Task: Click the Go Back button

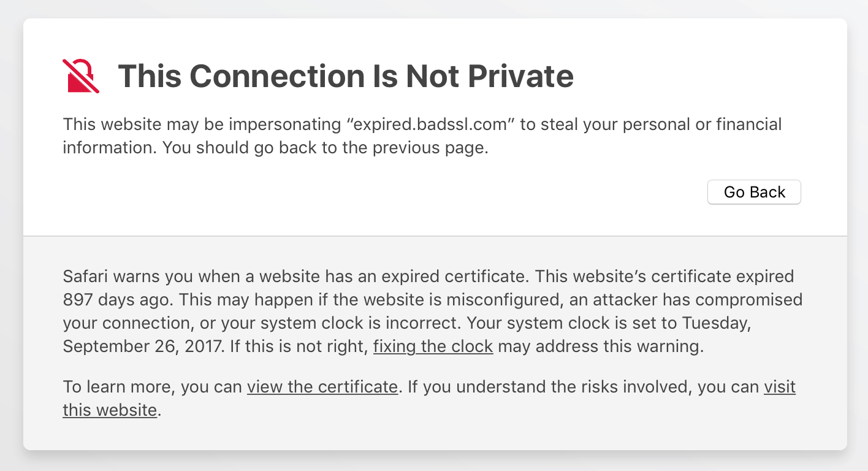Action: 754,192
